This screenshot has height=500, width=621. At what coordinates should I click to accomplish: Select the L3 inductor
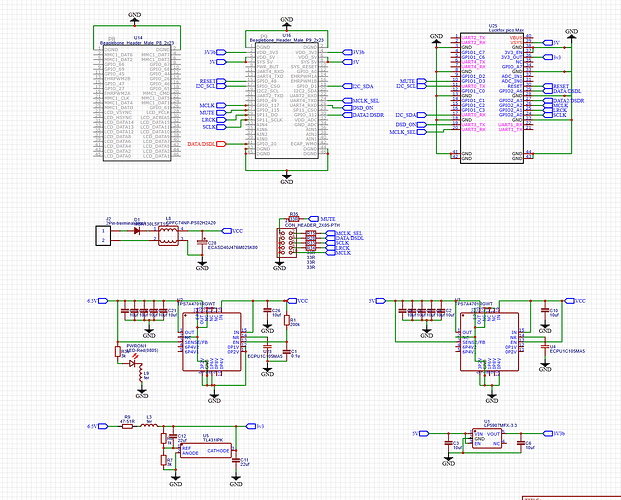149,426
